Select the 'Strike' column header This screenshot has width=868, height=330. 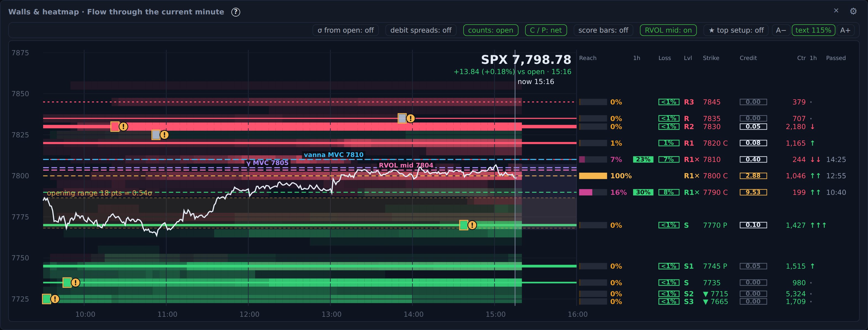[711, 58]
